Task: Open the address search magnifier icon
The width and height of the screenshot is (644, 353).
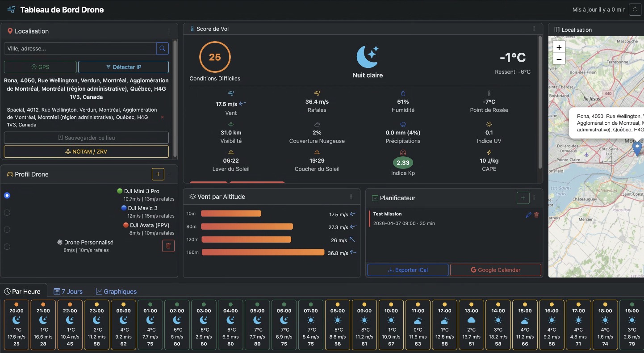Action: (x=162, y=48)
